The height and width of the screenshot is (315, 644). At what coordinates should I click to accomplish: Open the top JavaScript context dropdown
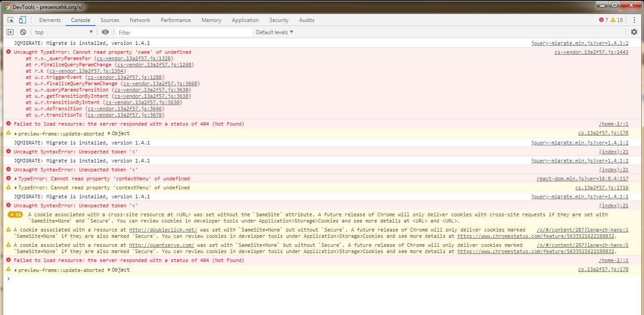64,32
